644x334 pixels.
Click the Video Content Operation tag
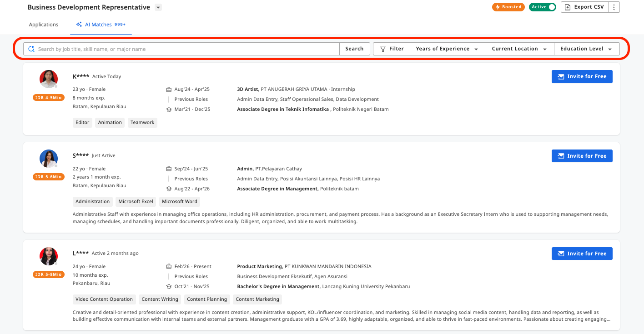coord(104,299)
